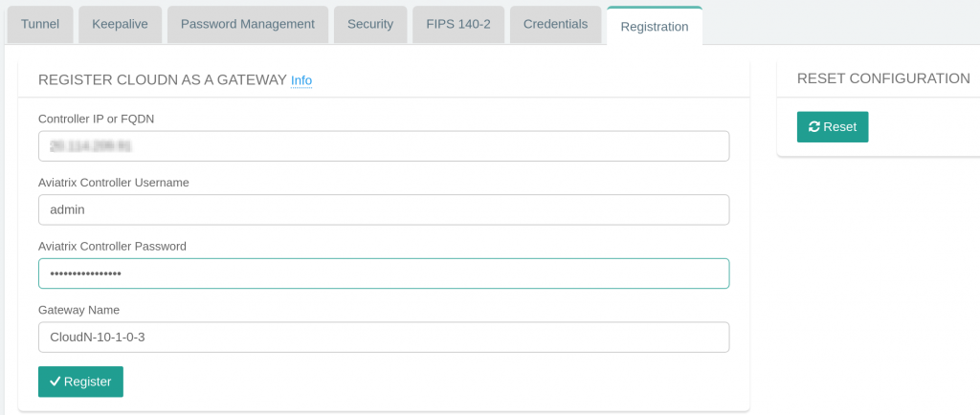Click the 'Aviatrix Controller Password' label

[113, 247]
